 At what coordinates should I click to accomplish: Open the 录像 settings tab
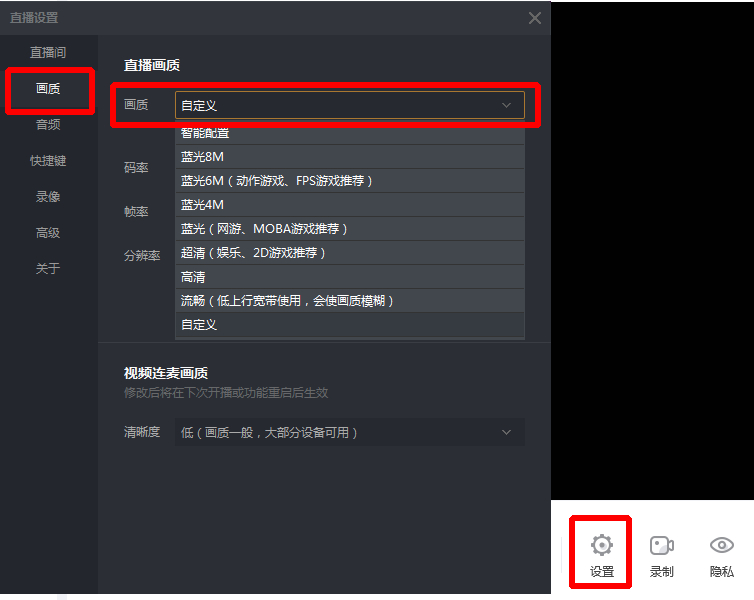pyautogui.click(x=48, y=197)
